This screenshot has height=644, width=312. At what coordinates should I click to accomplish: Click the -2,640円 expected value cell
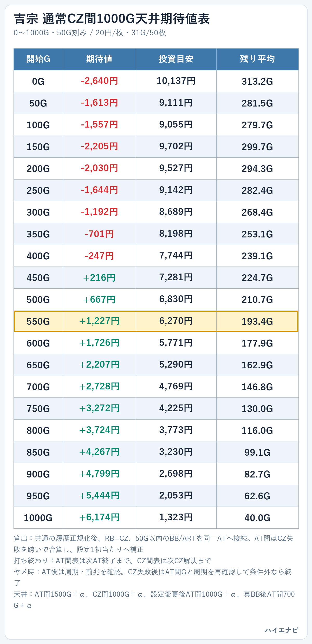(99, 81)
